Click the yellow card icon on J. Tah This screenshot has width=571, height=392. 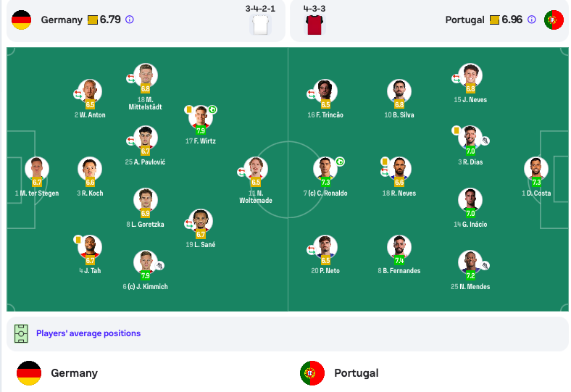tap(78, 240)
